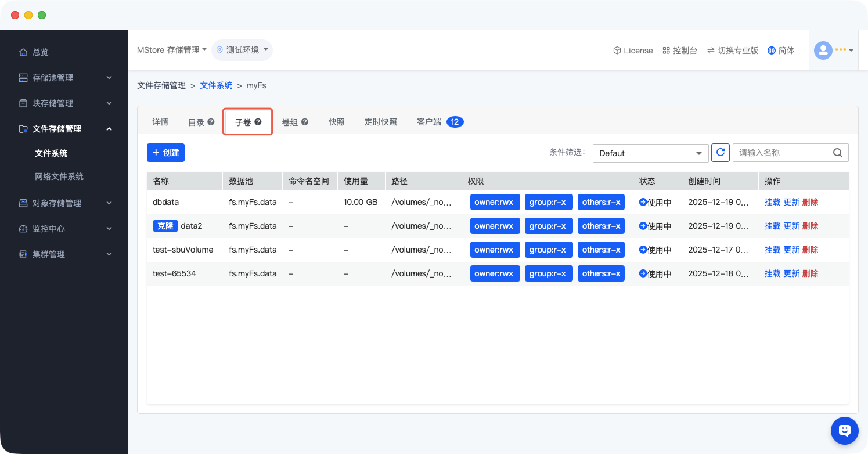Open the 测试环境 environment dropdown
The image size is (868, 454).
tap(242, 50)
